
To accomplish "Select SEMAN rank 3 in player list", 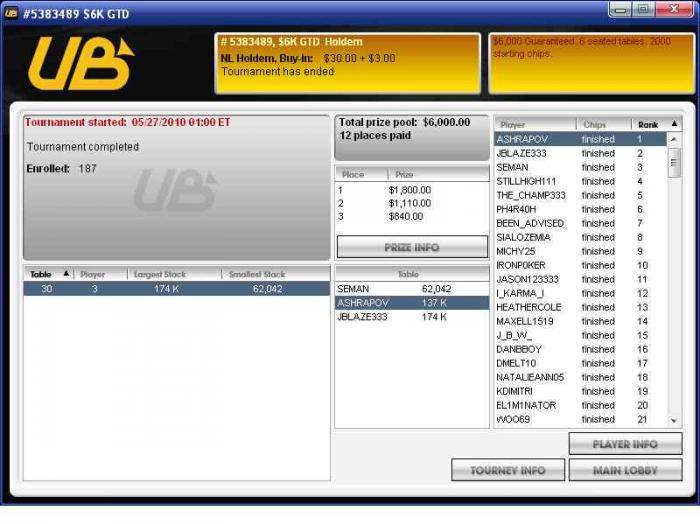I will (x=580, y=167).
